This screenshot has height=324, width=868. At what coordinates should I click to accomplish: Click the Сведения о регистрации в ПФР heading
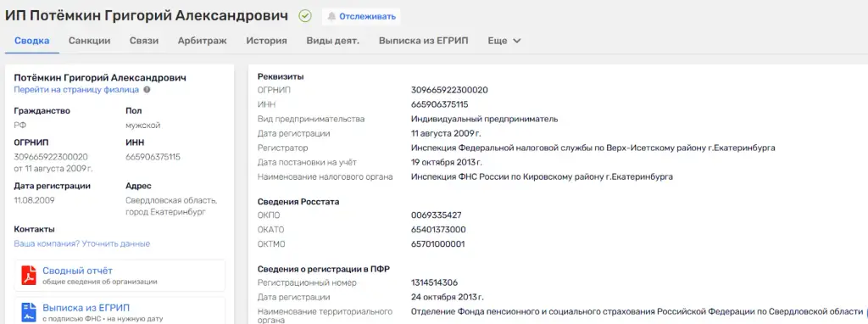click(x=324, y=269)
